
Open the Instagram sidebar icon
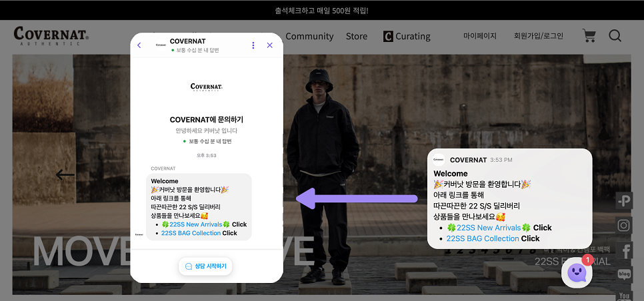[x=624, y=225]
